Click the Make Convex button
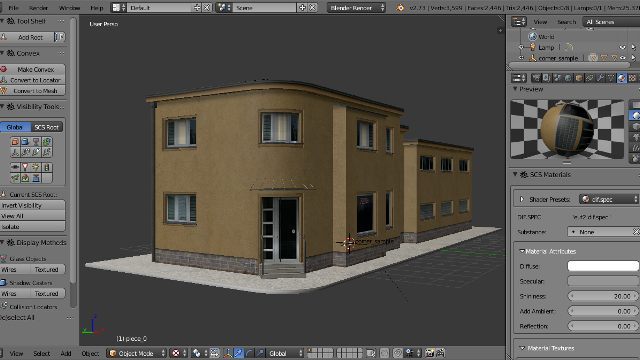 click(33, 69)
